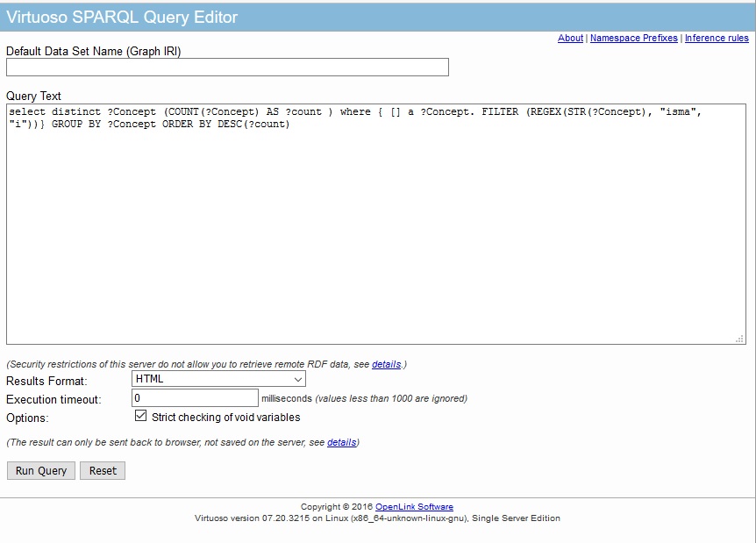Click the Execution timeout label

click(x=54, y=400)
